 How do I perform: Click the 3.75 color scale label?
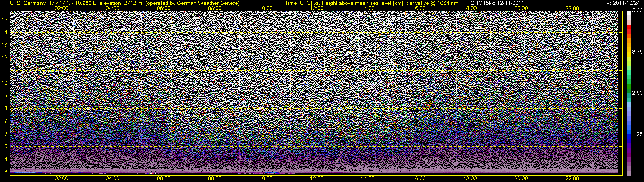tap(637, 52)
